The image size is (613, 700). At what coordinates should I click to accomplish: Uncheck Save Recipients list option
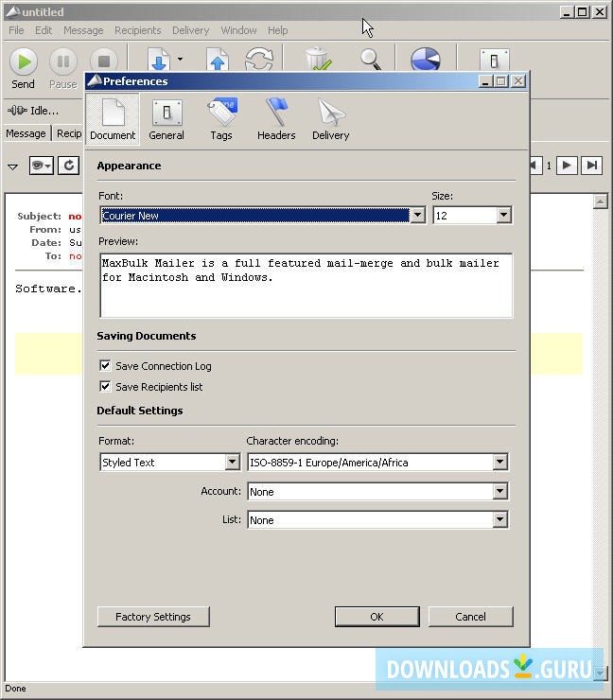click(105, 386)
